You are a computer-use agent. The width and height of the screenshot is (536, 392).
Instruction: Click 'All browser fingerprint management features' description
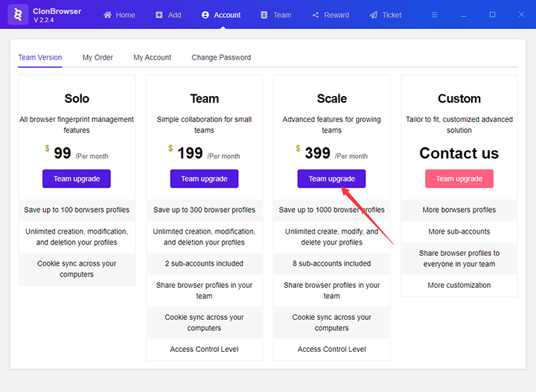pos(77,125)
